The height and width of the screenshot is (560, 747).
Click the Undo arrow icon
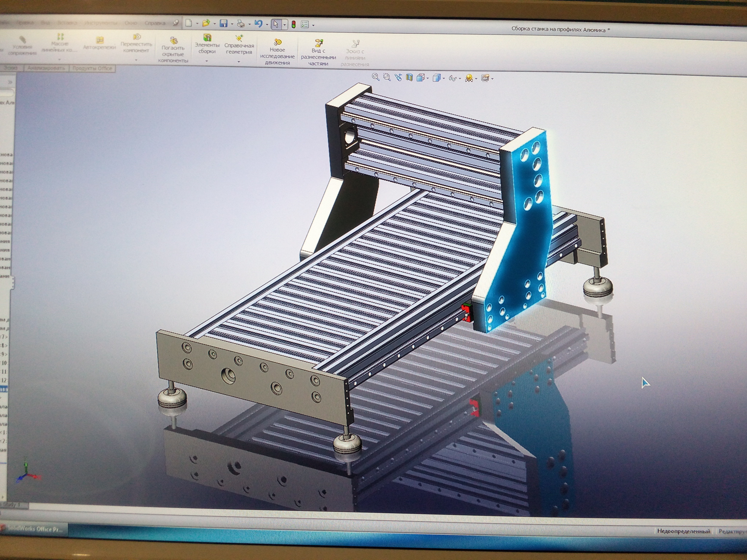pos(259,24)
